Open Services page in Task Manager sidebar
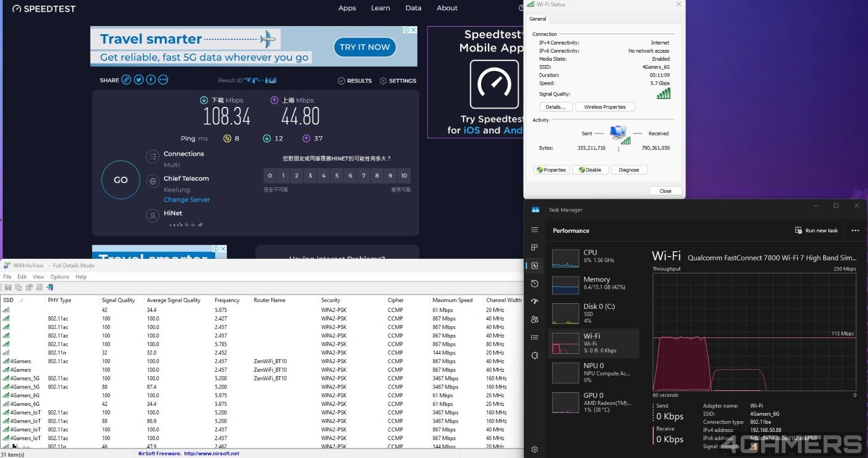 (x=534, y=355)
